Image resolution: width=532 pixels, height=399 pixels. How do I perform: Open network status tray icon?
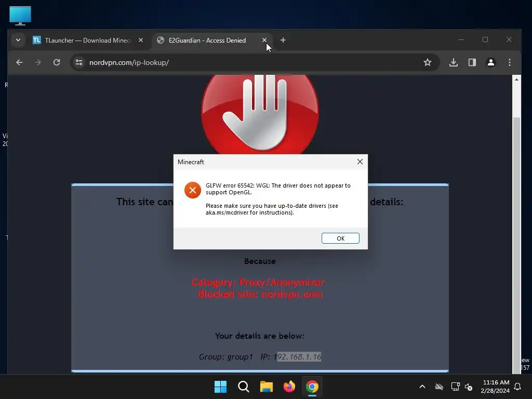[455, 387]
